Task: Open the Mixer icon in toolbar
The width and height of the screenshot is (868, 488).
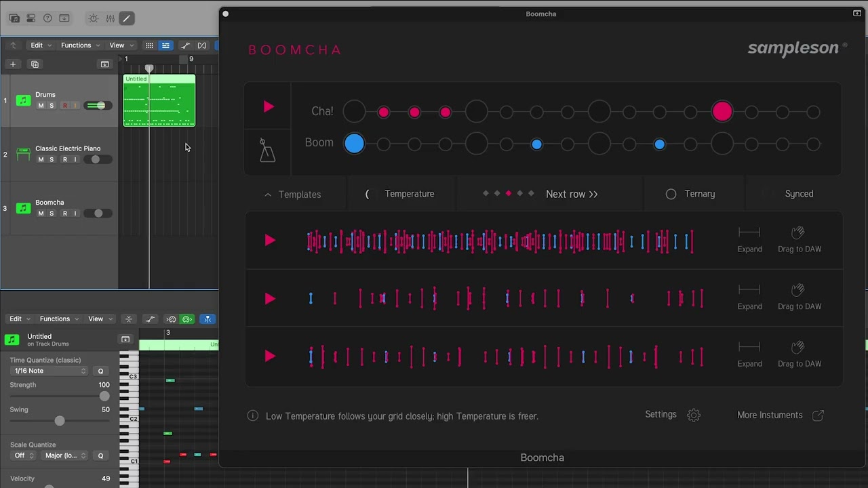Action: (110, 18)
